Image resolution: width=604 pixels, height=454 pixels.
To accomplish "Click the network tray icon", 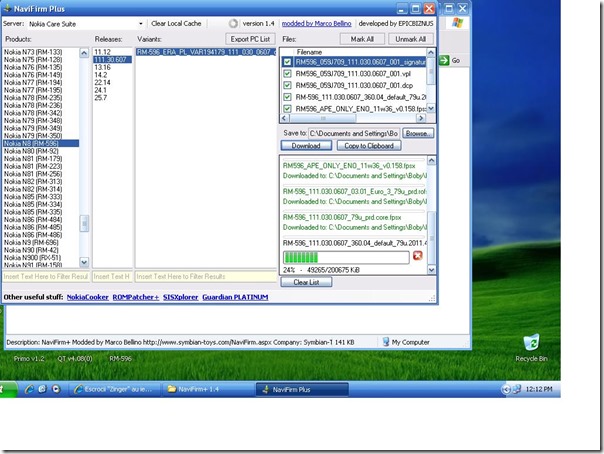I will click(517, 389).
